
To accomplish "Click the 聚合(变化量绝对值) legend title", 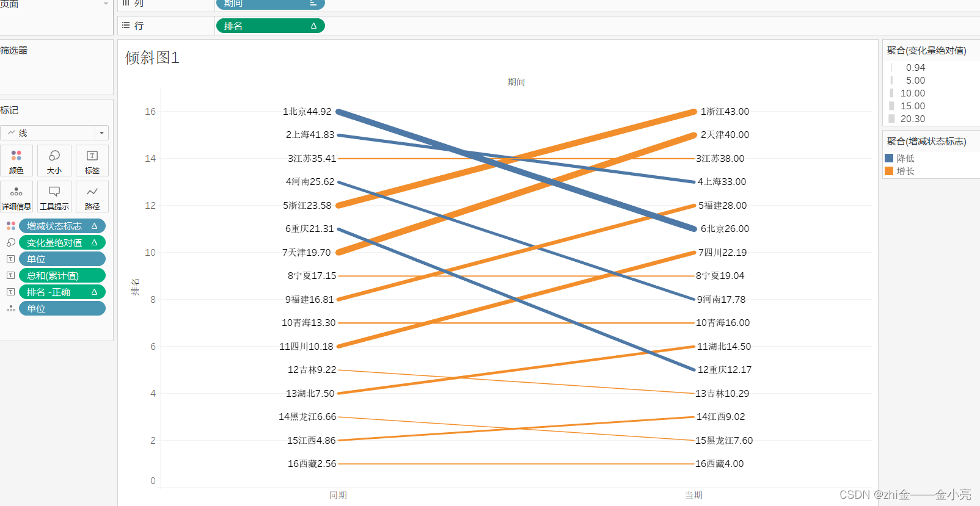I will click(927, 51).
